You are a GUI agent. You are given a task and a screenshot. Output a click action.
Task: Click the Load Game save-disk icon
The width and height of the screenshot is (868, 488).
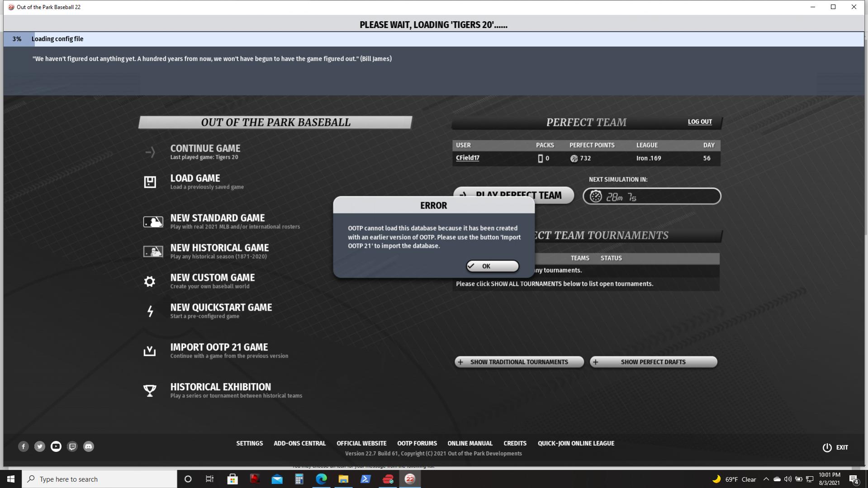(x=150, y=182)
